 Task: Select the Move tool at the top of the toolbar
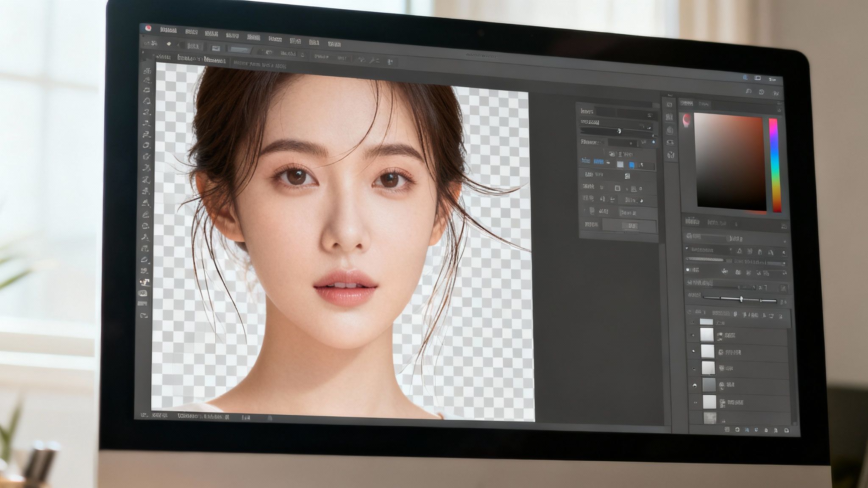149,72
